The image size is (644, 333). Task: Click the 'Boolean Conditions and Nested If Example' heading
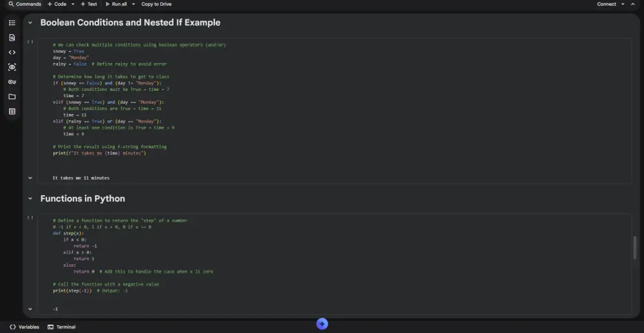click(x=130, y=23)
